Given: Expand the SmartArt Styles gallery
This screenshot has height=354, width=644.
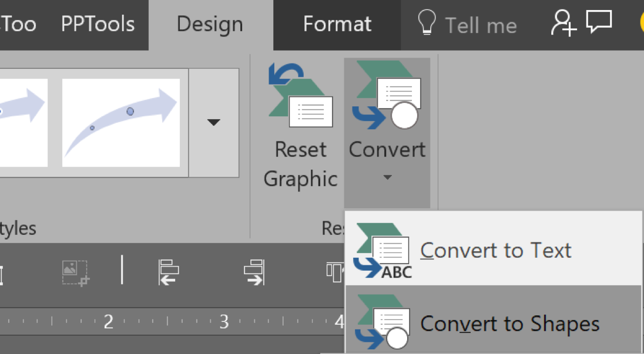Looking at the screenshot, I should point(214,122).
